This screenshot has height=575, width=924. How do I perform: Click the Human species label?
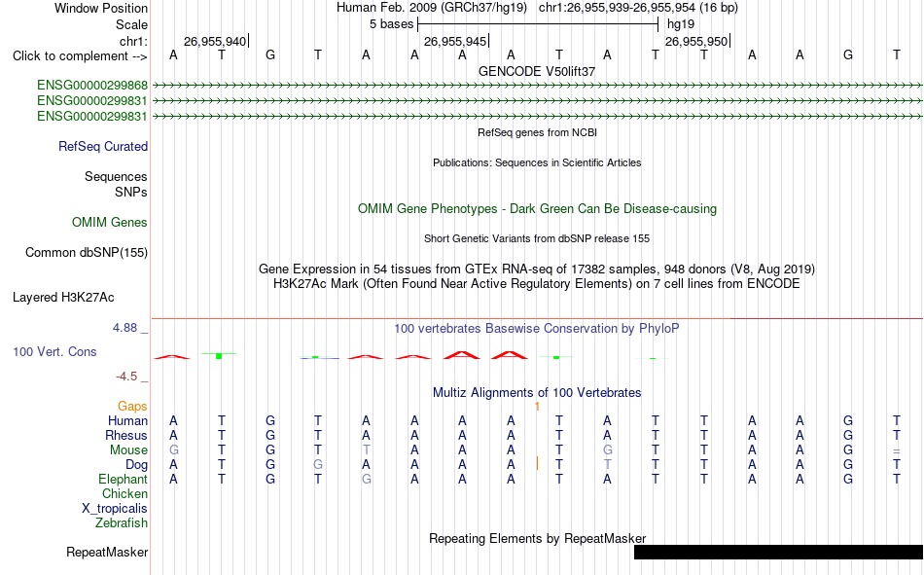click(x=127, y=420)
